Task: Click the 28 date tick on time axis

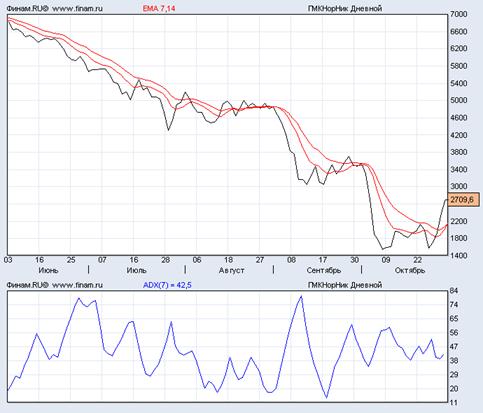Action: (166, 260)
